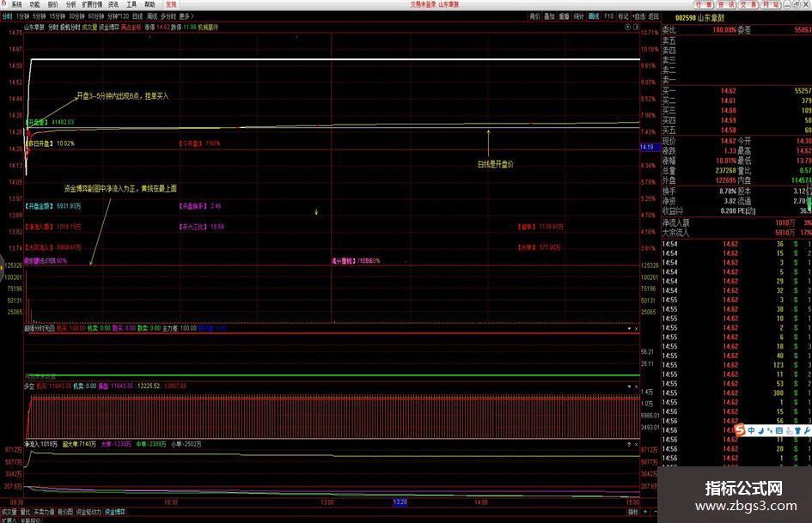Switch to the 资金博弈 bottom tab
The image size is (812, 523).
115,512
